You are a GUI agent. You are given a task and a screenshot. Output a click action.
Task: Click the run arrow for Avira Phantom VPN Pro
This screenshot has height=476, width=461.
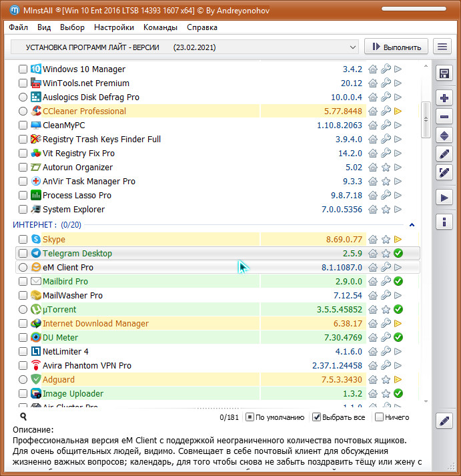tap(398, 365)
